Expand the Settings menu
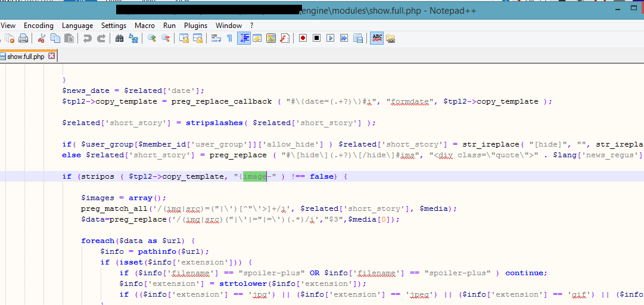 [x=114, y=26]
